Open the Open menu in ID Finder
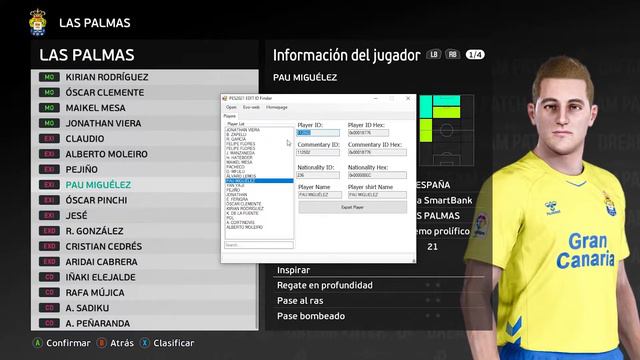Screen dimensions: 640x360 click(231, 107)
